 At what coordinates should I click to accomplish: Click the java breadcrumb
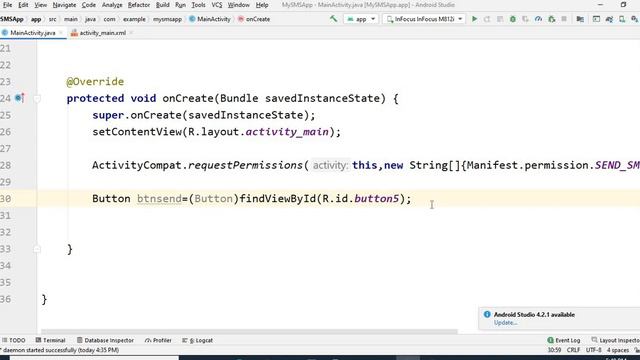tap(90, 19)
